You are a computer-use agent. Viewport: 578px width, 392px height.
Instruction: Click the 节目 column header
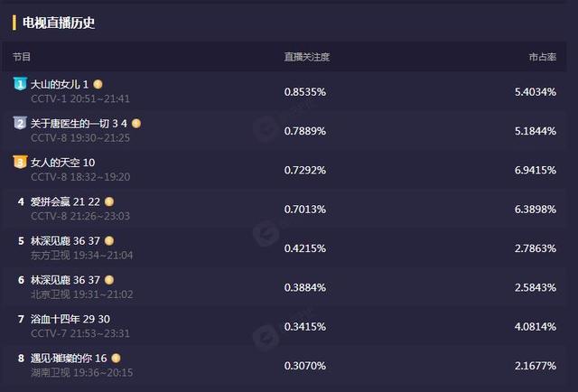tap(22, 57)
